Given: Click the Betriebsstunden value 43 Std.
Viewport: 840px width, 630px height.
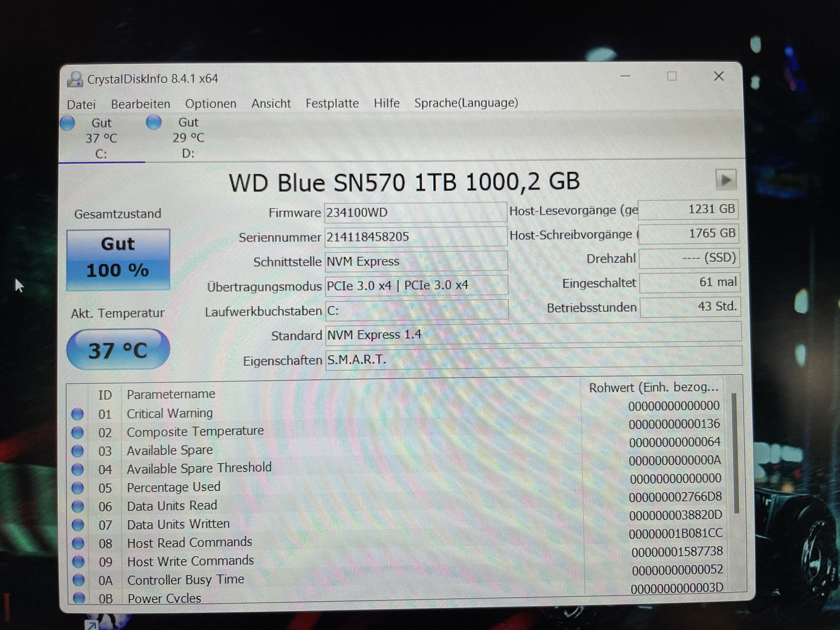Looking at the screenshot, I should [690, 307].
